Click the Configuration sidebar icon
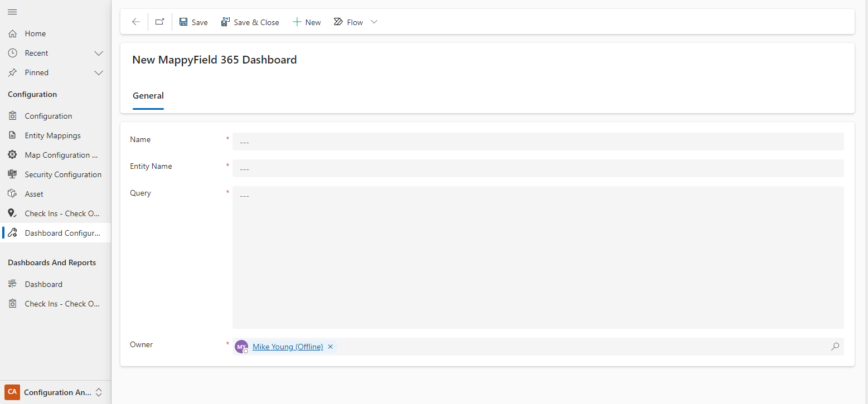The height and width of the screenshot is (404, 868). click(x=12, y=116)
